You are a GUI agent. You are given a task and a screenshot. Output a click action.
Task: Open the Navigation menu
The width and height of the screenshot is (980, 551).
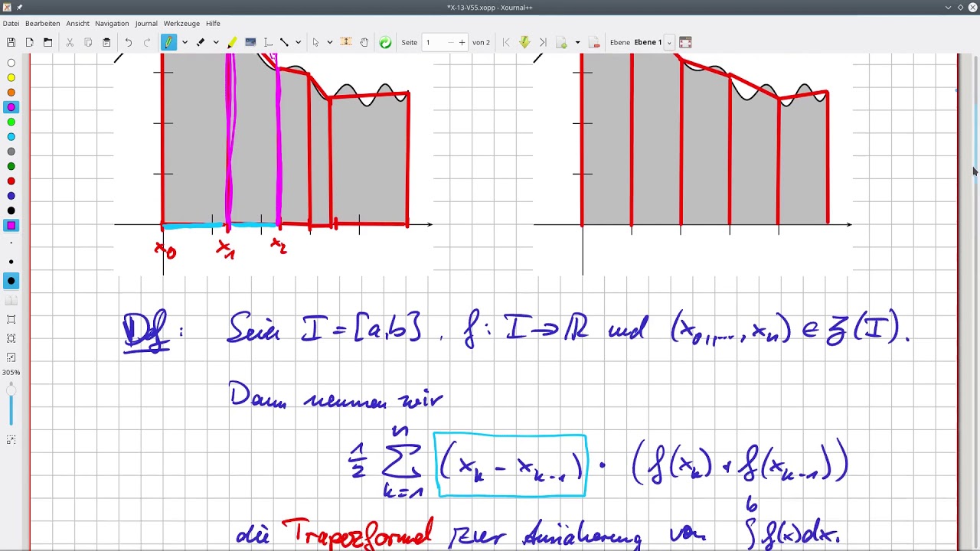pos(112,24)
